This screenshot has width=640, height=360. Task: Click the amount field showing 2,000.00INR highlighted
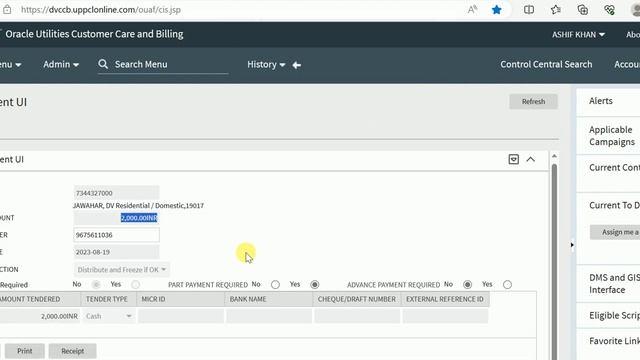pyautogui.click(x=116, y=218)
